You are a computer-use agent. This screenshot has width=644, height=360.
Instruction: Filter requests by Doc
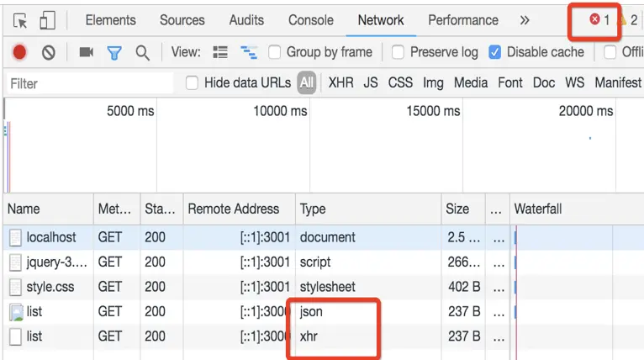[544, 82]
